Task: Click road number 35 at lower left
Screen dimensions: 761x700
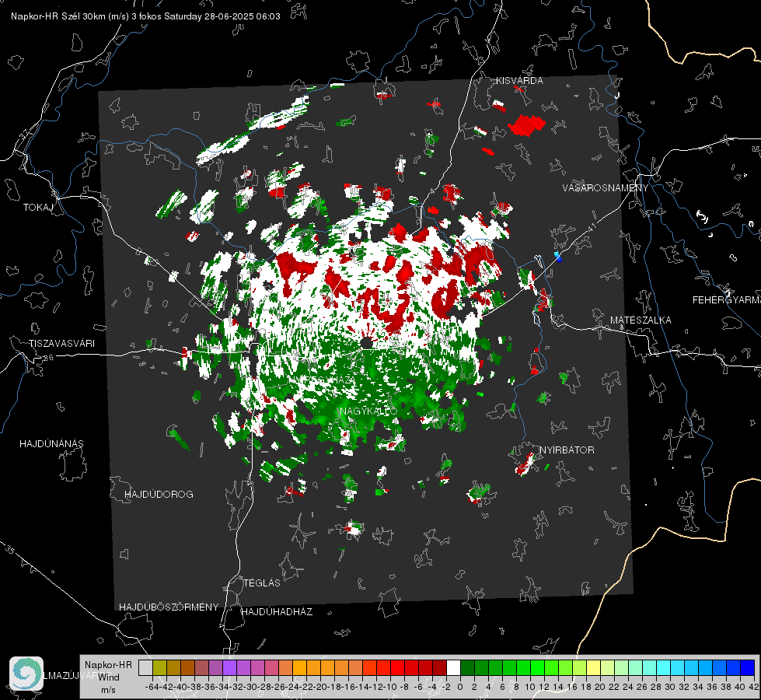Action: [x=9, y=550]
